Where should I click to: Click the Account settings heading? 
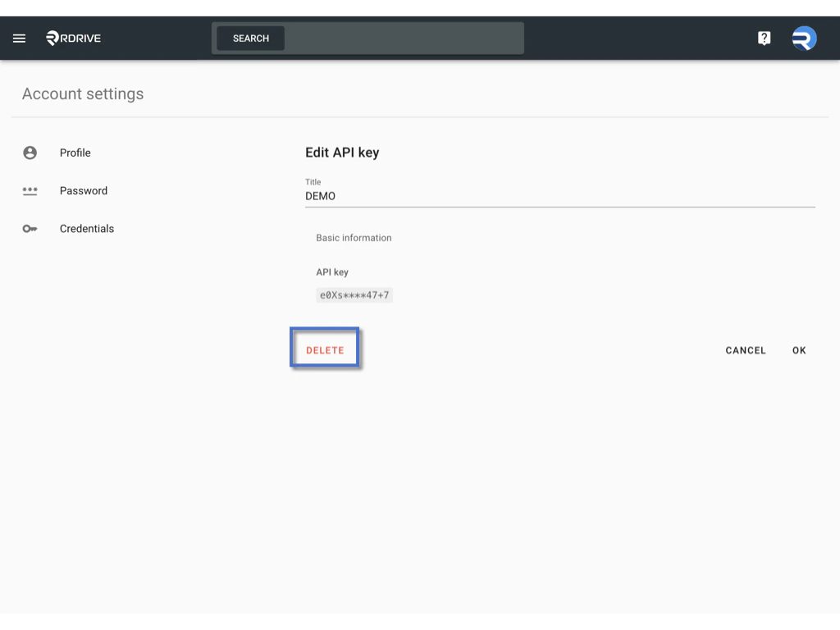point(82,94)
